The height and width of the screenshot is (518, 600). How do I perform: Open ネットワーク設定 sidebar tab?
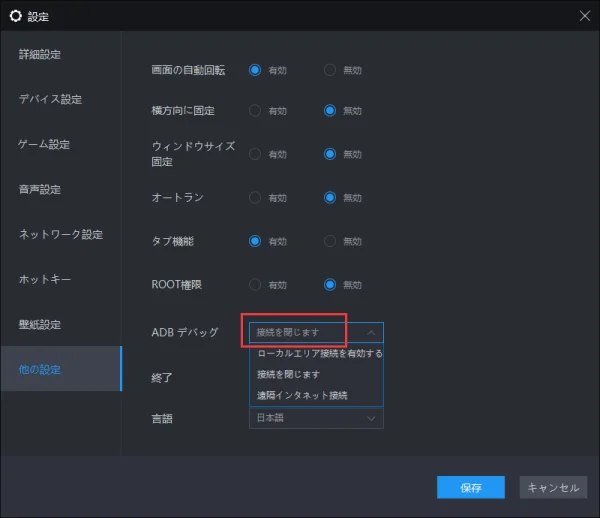(x=61, y=235)
